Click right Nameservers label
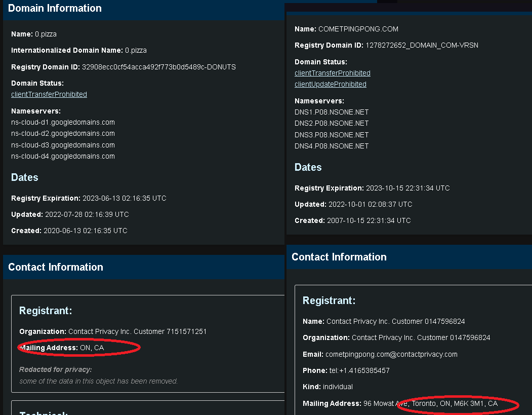This screenshot has height=415, width=532. pyautogui.click(x=319, y=101)
